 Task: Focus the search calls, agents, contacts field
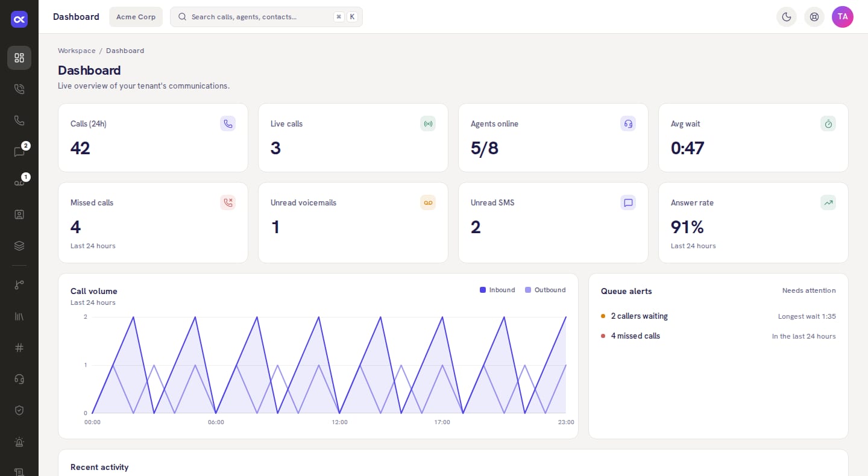(266, 17)
